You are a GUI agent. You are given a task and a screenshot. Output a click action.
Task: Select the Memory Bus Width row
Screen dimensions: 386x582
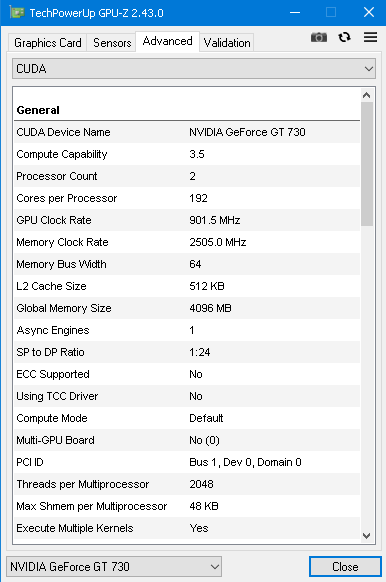pos(187,264)
